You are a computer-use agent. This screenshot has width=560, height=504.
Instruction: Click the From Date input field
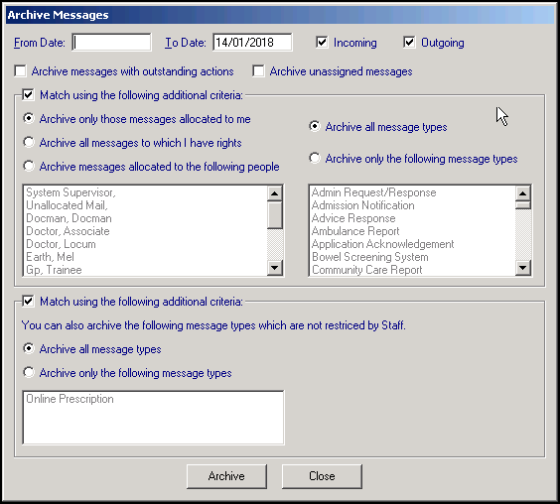[111, 43]
